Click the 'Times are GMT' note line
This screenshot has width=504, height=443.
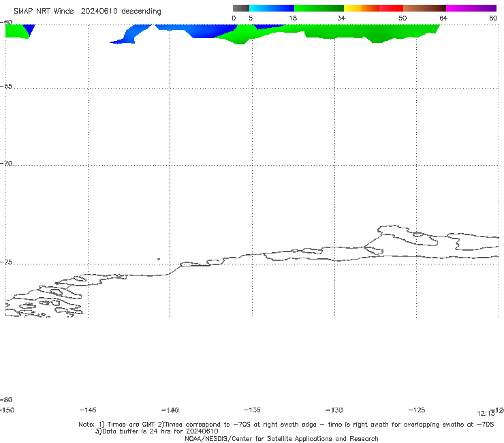point(286,425)
